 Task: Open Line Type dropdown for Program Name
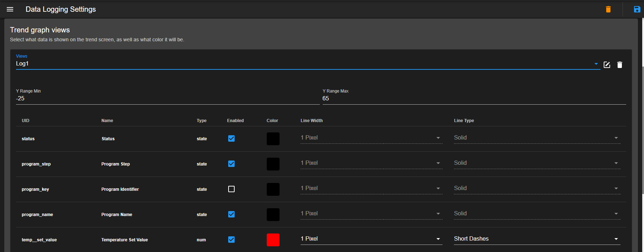[x=537, y=214]
